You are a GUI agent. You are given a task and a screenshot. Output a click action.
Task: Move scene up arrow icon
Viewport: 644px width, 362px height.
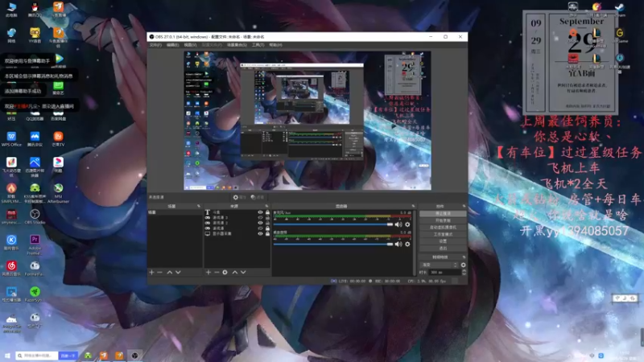(x=169, y=272)
